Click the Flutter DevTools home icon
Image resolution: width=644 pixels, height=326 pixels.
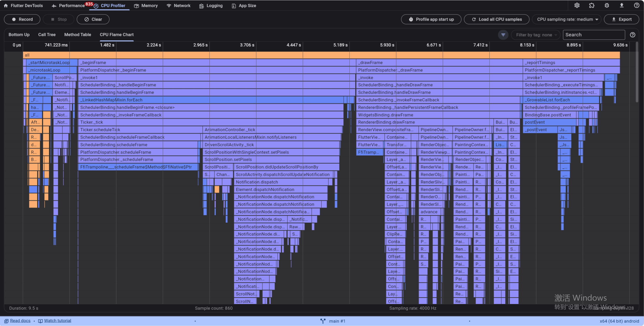[x=6, y=6]
